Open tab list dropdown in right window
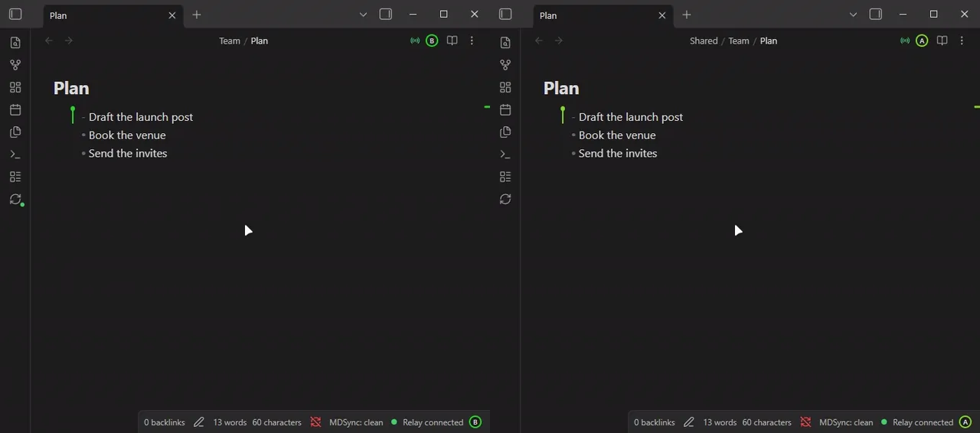Screen dimensions: 980x433 (853, 15)
